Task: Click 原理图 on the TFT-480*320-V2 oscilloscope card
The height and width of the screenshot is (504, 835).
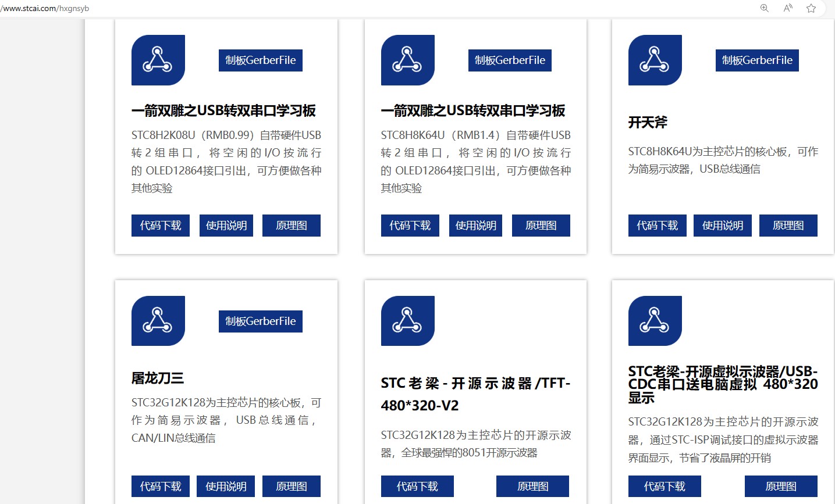Action: point(533,487)
